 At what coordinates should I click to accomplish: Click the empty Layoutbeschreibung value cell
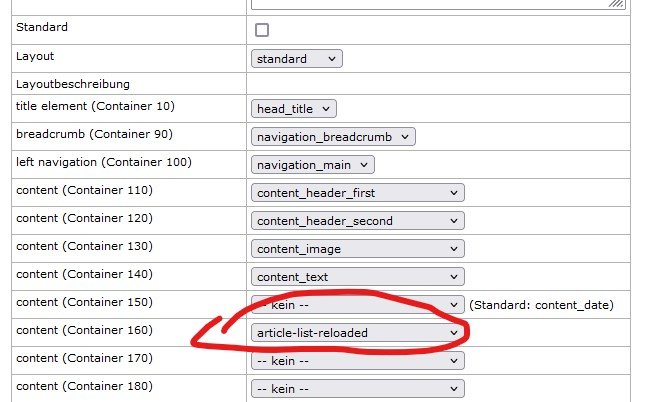438,84
